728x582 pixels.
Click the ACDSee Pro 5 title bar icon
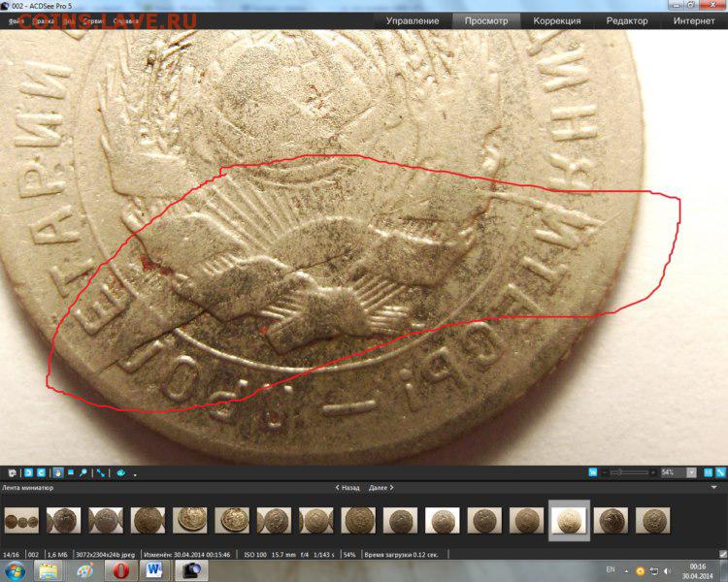[x=5, y=6]
